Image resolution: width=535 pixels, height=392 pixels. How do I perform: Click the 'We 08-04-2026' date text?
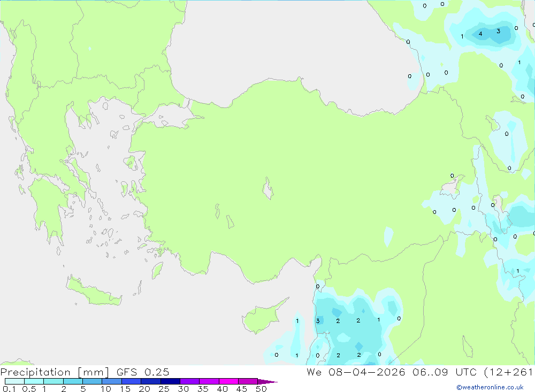pyautogui.click(x=356, y=372)
